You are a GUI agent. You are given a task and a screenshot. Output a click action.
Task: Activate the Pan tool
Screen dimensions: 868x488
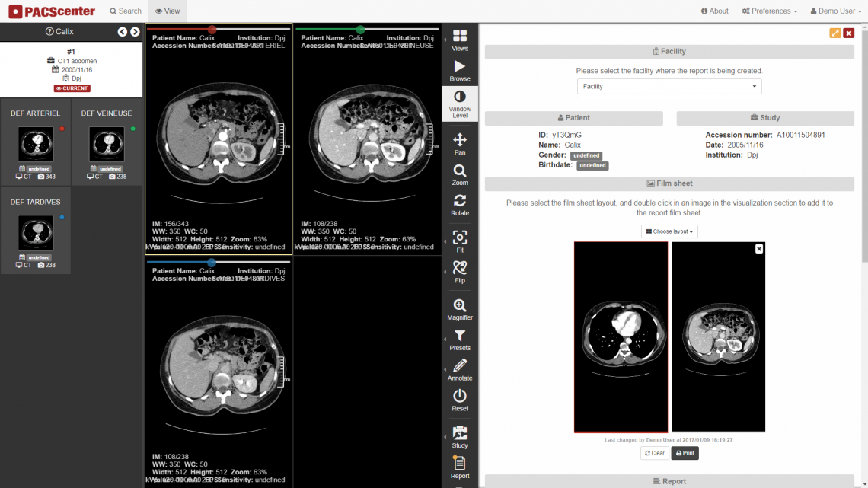click(460, 144)
